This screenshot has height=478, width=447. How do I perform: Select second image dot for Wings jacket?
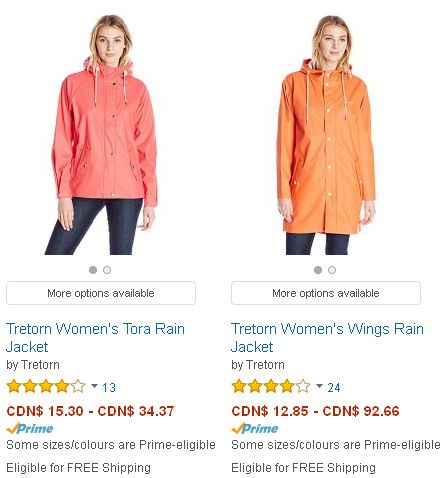pos(332,270)
